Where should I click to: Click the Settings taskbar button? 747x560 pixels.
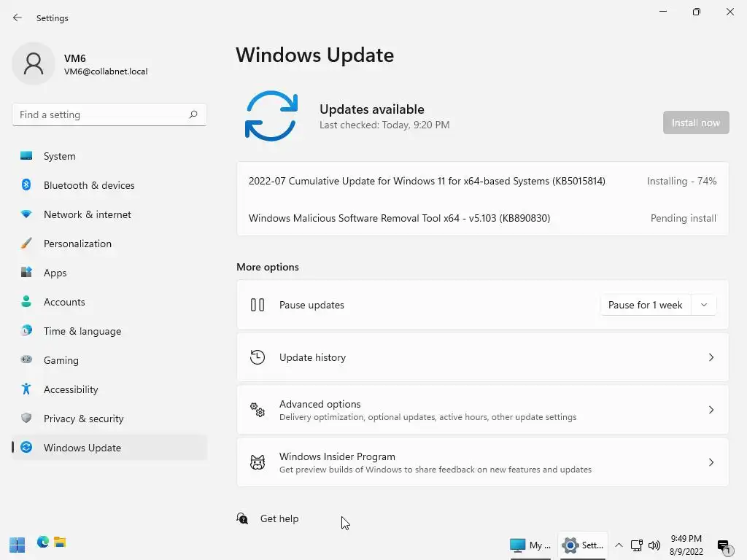(x=583, y=545)
